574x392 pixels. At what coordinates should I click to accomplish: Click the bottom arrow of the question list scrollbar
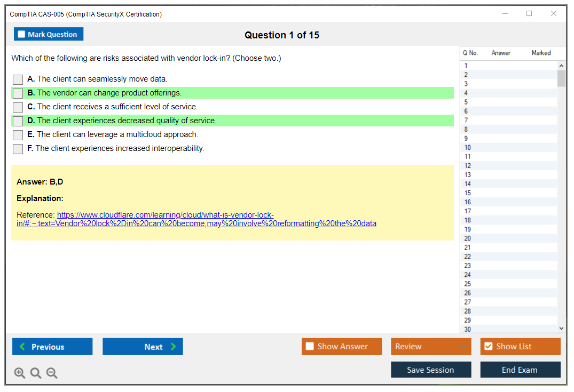[561, 328]
